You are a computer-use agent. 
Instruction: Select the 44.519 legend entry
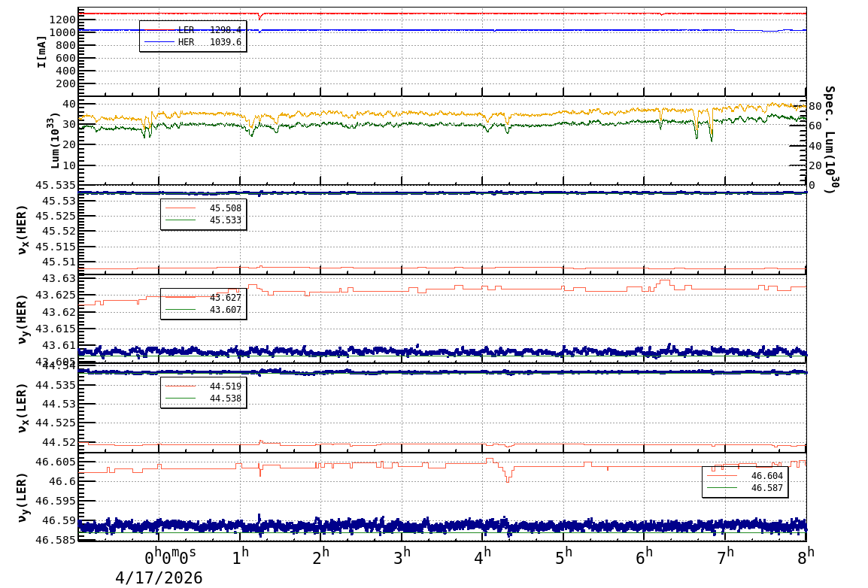(x=225, y=386)
